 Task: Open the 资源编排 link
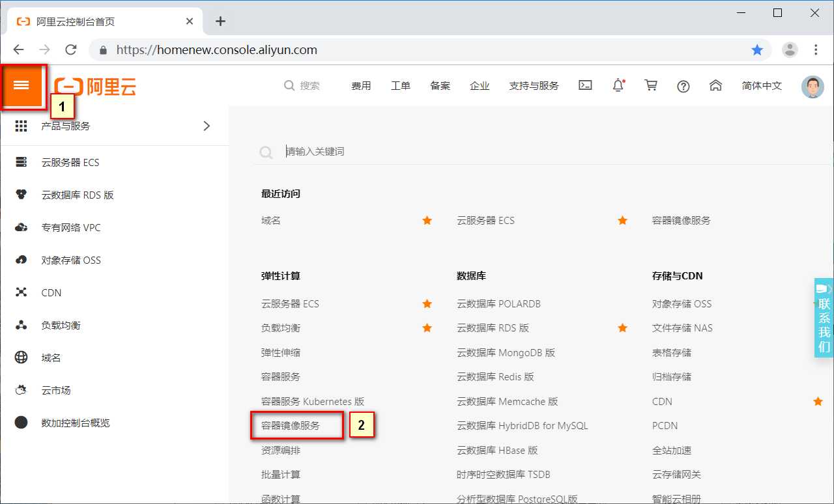281,451
